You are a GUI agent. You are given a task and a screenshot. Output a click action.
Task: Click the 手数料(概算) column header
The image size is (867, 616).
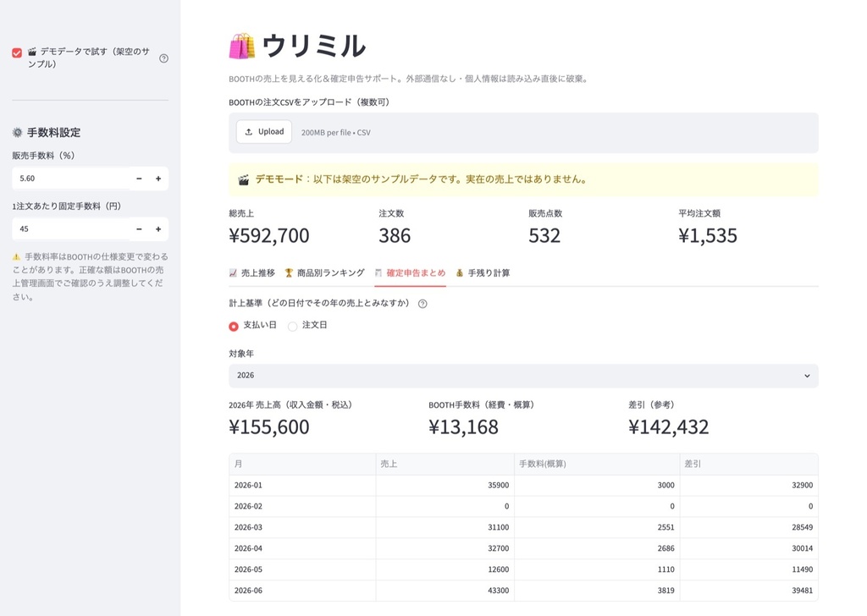point(597,464)
